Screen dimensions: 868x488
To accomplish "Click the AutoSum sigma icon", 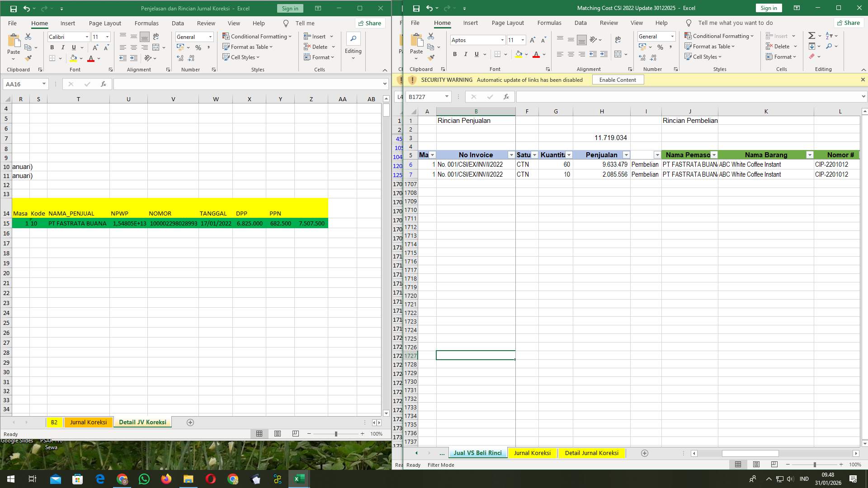I will click(811, 35).
